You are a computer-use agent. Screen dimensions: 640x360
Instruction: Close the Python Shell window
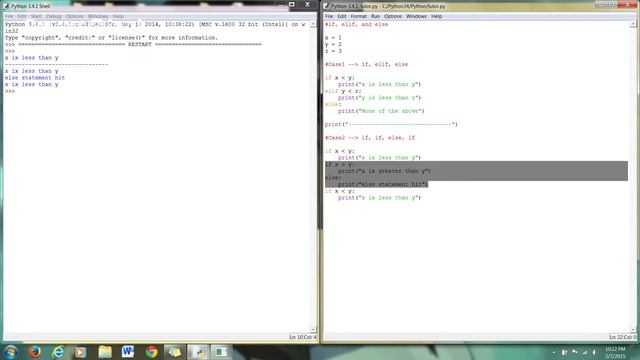point(307,4)
